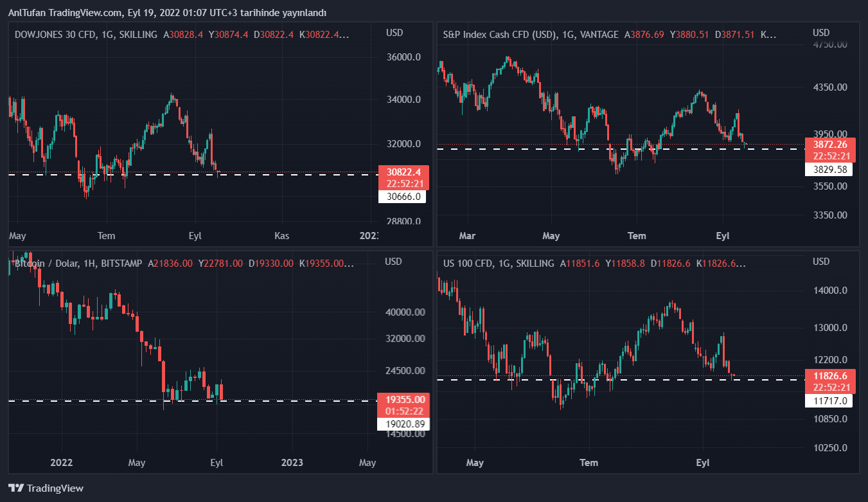The width and height of the screenshot is (868, 502).
Task: Click the TradingView logo at bottom left
Action: pos(46,488)
